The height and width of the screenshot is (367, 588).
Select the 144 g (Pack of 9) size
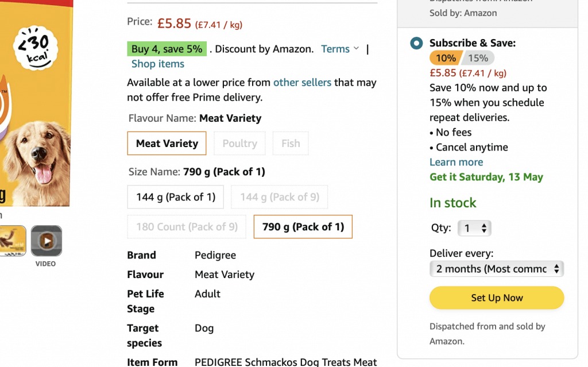pyautogui.click(x=280, y=196)
